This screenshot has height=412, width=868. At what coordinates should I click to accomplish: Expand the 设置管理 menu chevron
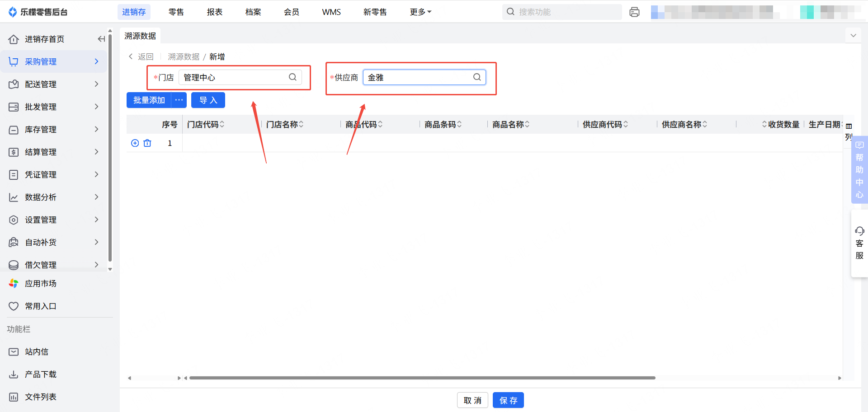coord(96,220)
